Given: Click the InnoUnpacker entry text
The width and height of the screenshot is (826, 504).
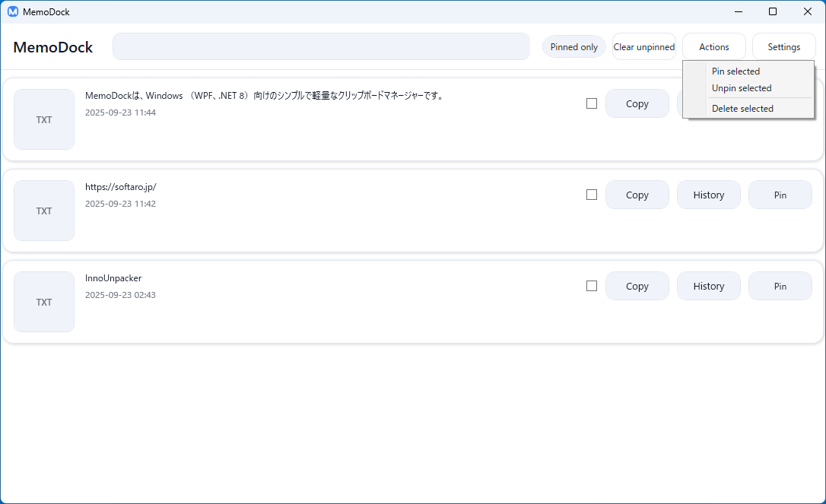Looking at the screenshot, I should [113, 278].
